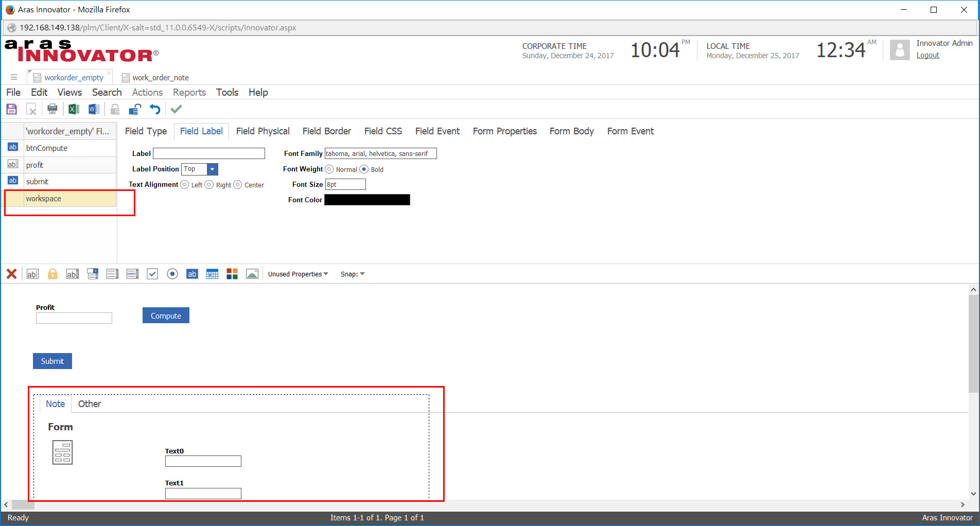Add a radio button field from toolbar

point(172,274)
